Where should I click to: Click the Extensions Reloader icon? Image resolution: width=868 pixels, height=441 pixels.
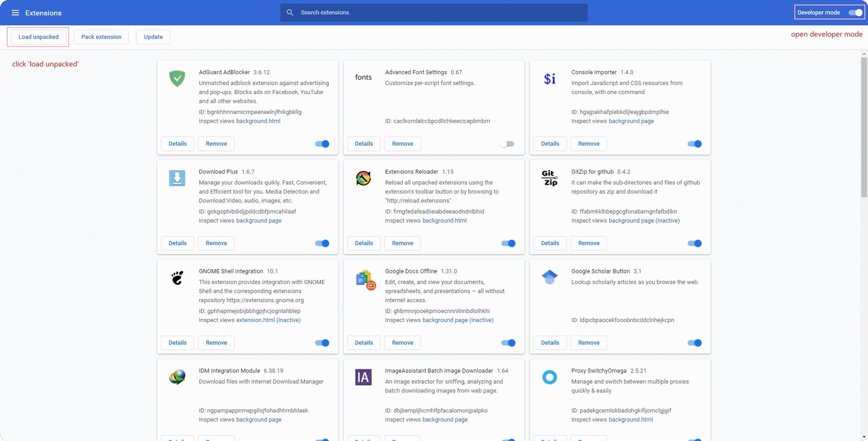click(x=364, y=178)
